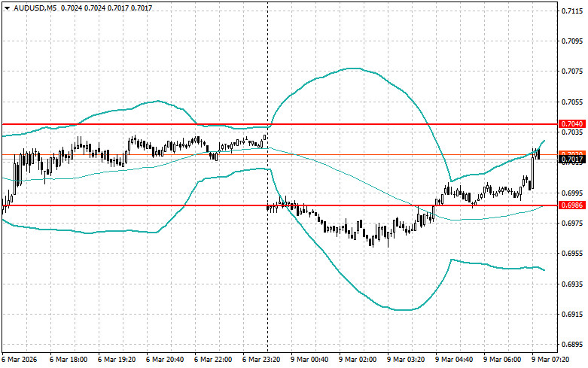This screenshot has width=588, height=368.
Task: Click the 0.7035 price axis value
Action: click(572, 132)
